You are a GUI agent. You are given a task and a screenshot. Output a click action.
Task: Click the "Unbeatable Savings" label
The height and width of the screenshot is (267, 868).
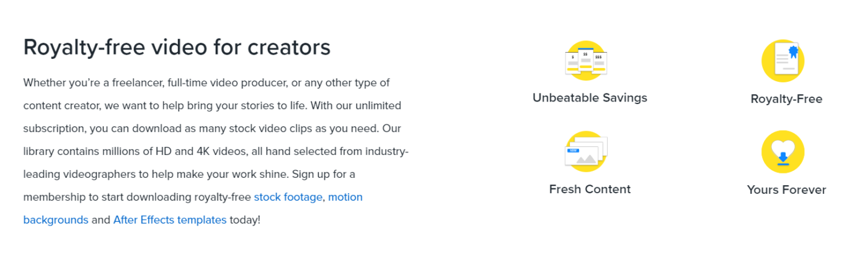point(590,97)
